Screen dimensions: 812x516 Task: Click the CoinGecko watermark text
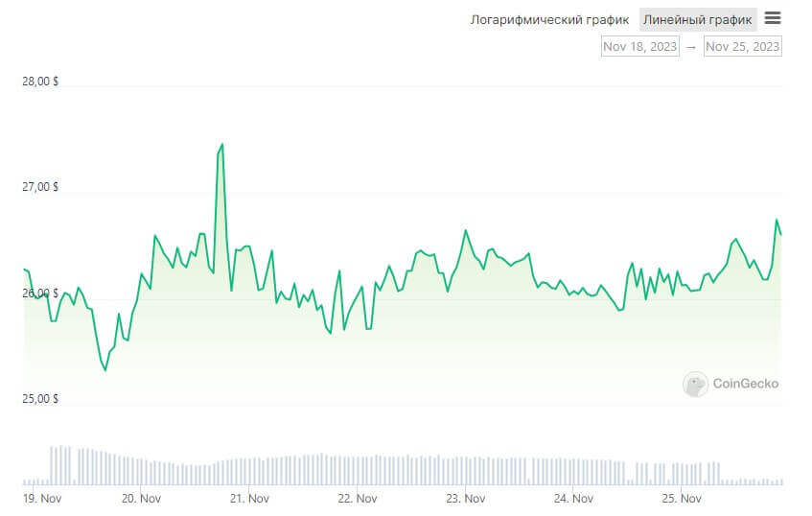[745, 384]
